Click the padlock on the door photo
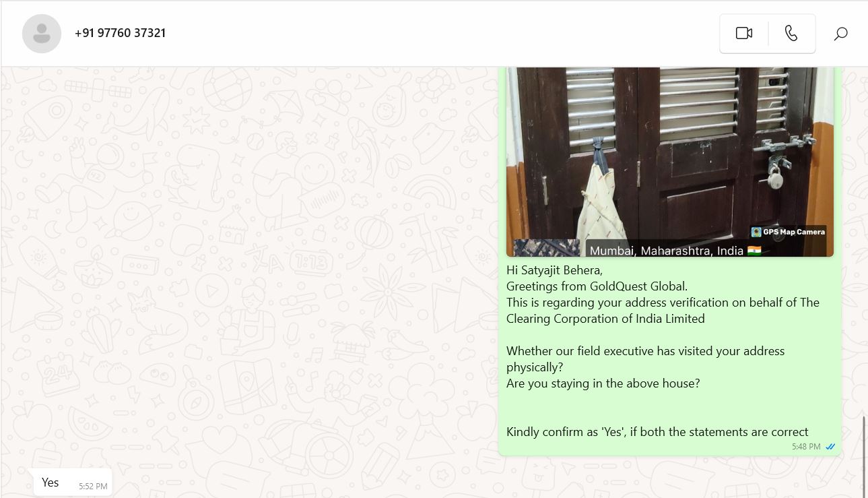This screenshot has height=498, width=868. tap(776, 179)
